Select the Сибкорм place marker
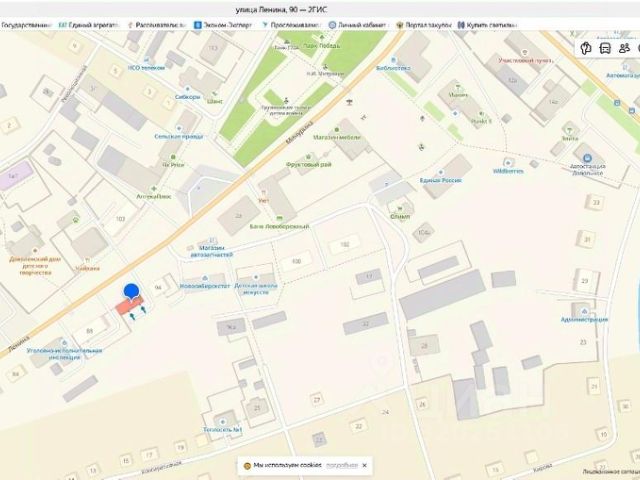The image size is (640, 480). tap(188, 89)
